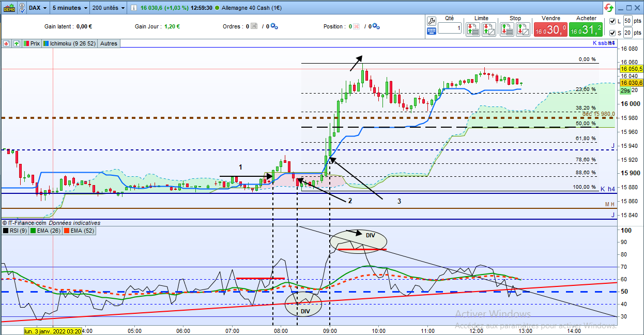Viewport: 644px width, 335px height.
Task: Select the Prix indicator tab
Action: [x=32, y=44]
